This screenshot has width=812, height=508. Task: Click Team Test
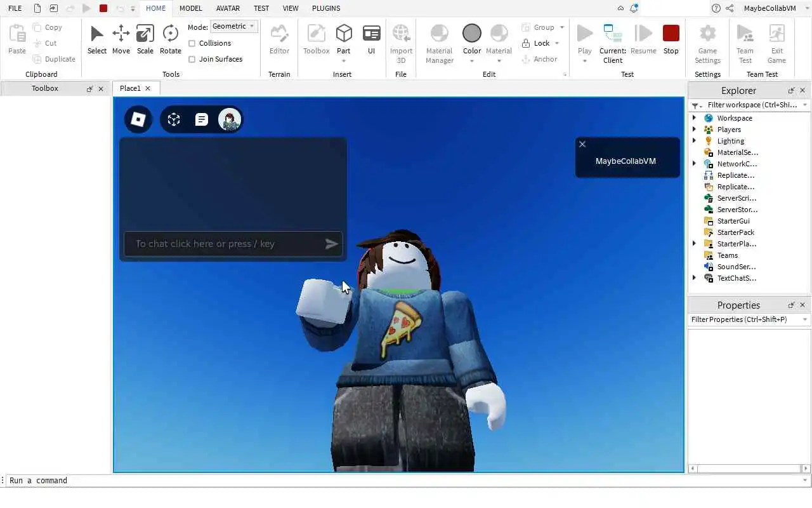tap(745, 43)
